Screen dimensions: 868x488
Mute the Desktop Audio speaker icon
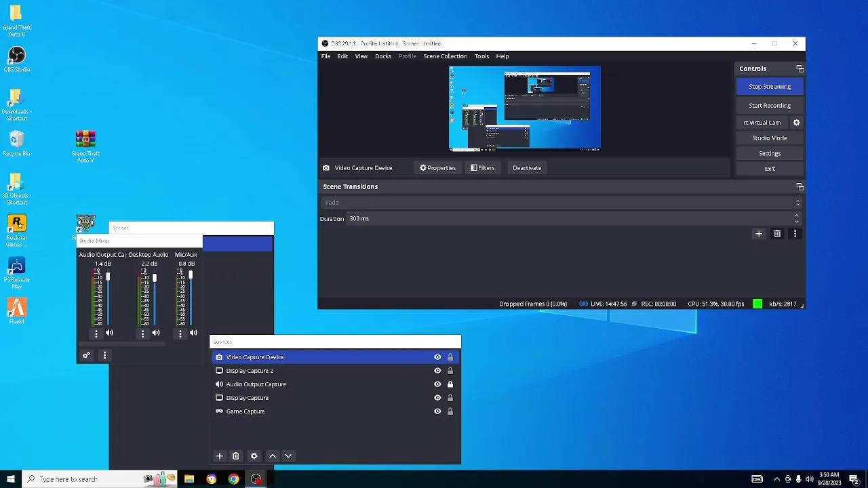(x=156, y=333)
